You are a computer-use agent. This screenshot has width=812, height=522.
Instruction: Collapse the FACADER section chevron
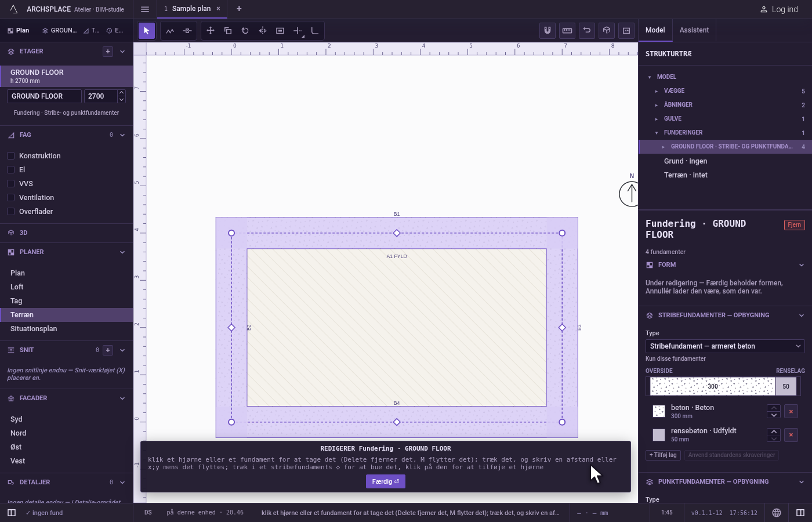(122, 398)
